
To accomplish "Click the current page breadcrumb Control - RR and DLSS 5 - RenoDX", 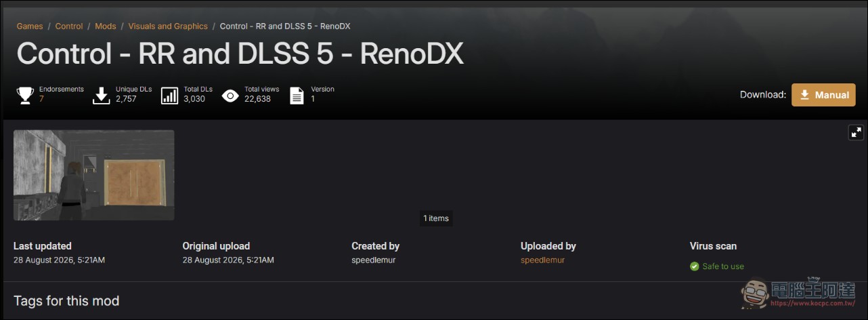I will pyautogui.click(x=285, y=26).
